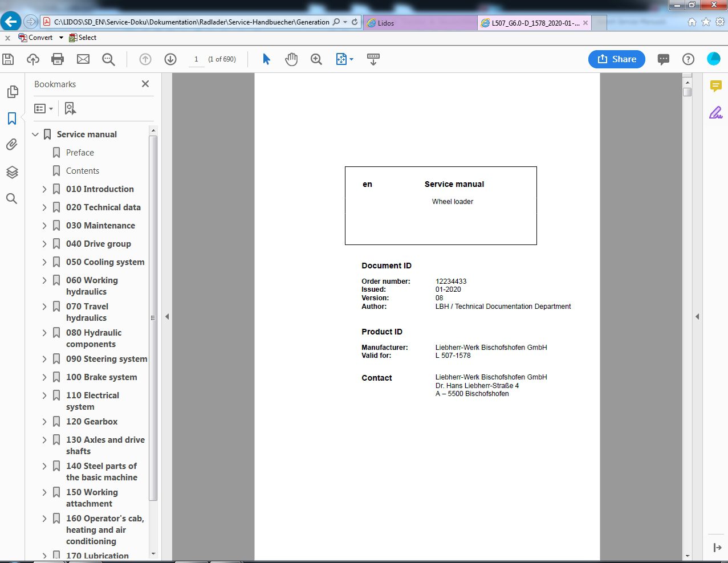The width and height of the screenshot is (728, 563).
Task: Open the Attachments paperclip panel
Action: coord(12,145)
